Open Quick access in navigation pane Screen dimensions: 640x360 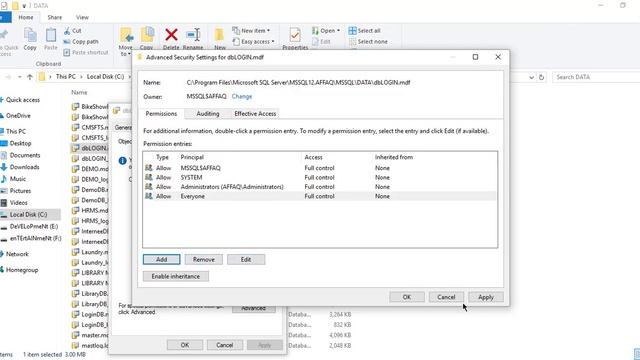pyautogui.click(x=22, y=100)
